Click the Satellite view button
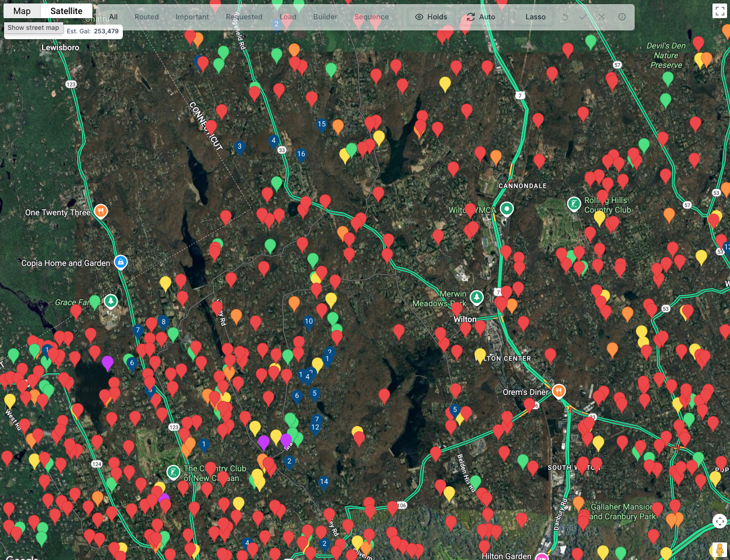Viewport: 730px width, 560px height. pyautogui.click(x=66, y=11)
